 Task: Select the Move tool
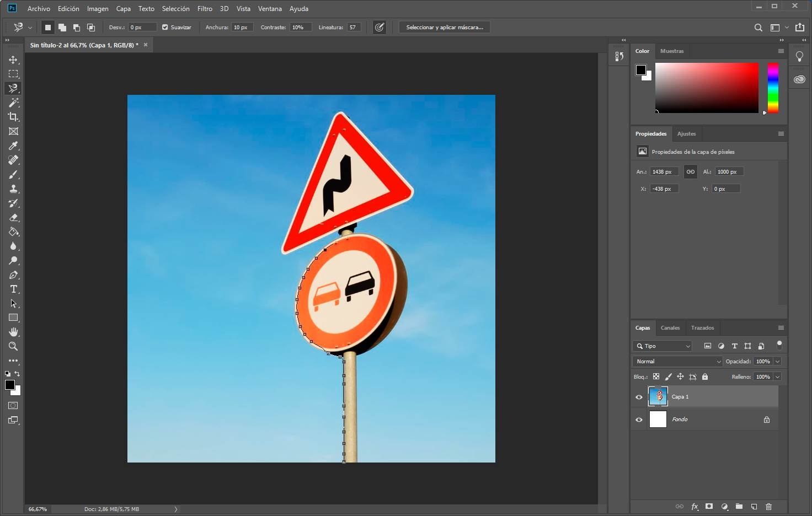click(x=13, y=60)
